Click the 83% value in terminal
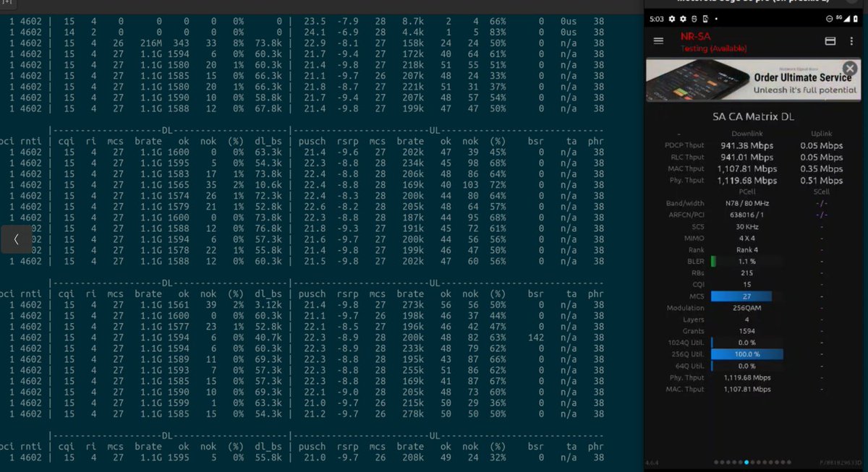Viewport: 868px width, 472px height. pos(496,33)
